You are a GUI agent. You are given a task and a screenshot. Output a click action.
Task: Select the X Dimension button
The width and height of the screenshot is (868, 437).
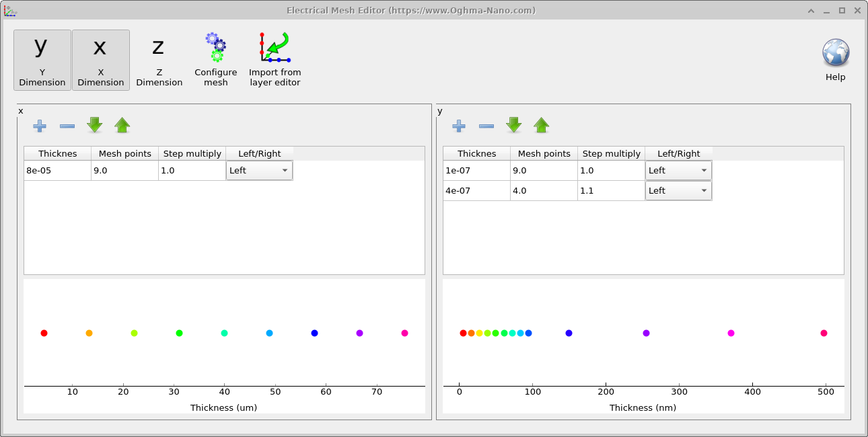click(100, 60)
